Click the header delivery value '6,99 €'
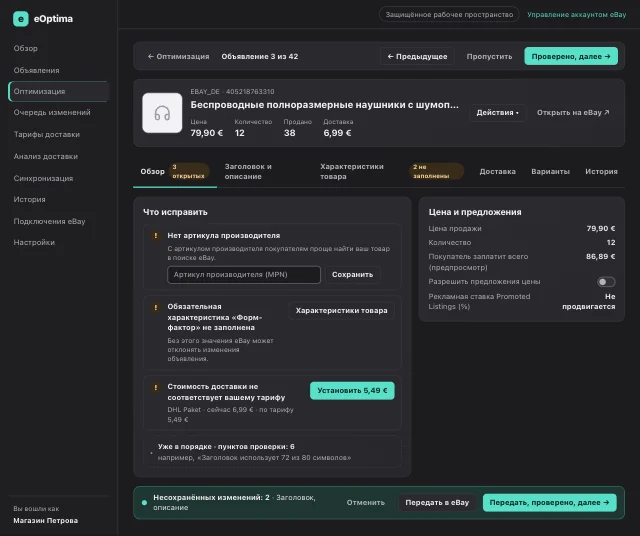640x536 pixels. (337, 133)
